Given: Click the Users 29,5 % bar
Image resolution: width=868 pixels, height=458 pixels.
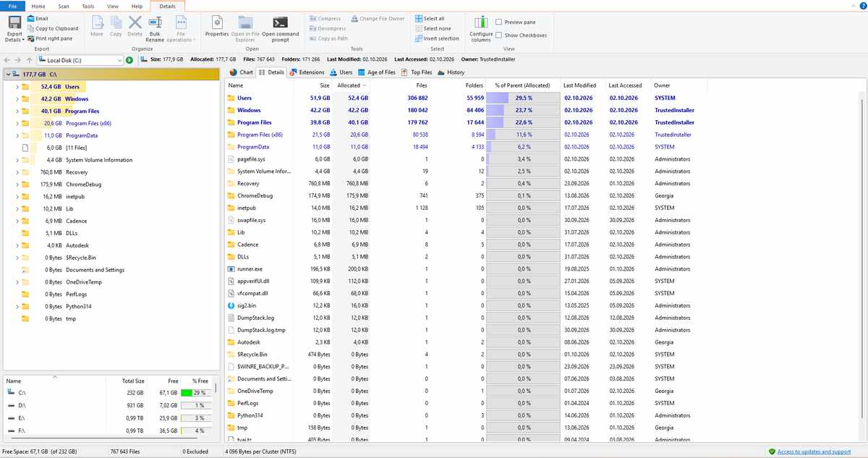Looking at the screenshot, I should [524, 98].
